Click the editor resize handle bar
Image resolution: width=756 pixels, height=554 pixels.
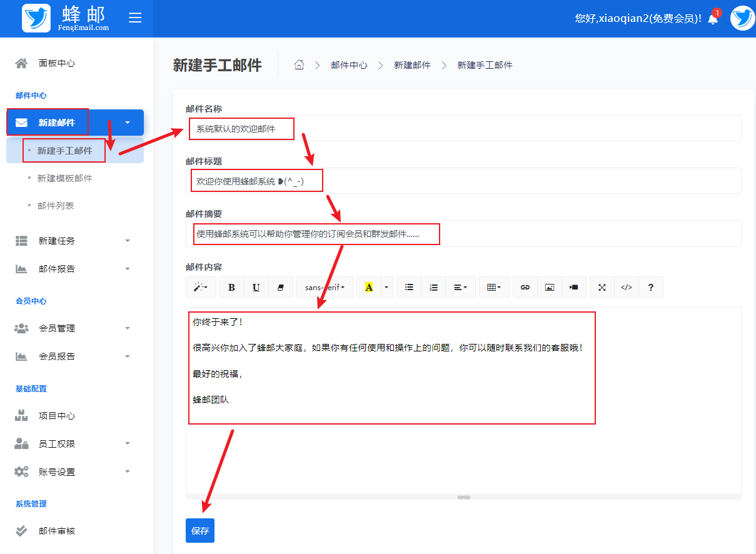(x=463, y=497)
